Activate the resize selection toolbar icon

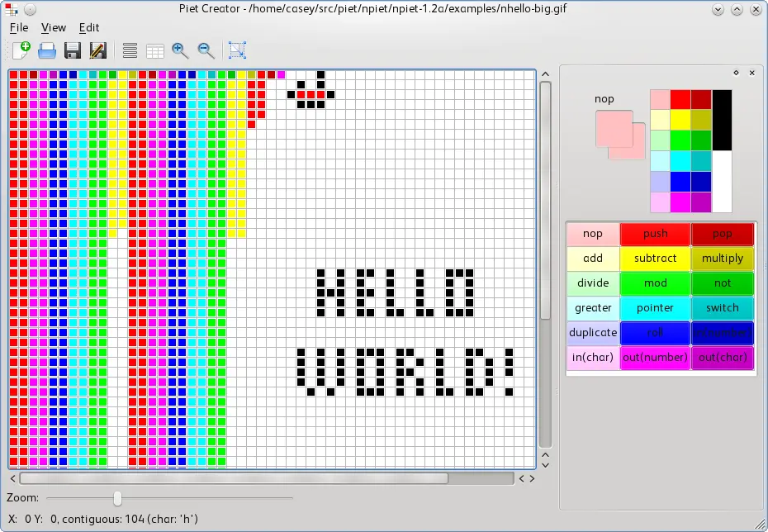click(237, 50)
